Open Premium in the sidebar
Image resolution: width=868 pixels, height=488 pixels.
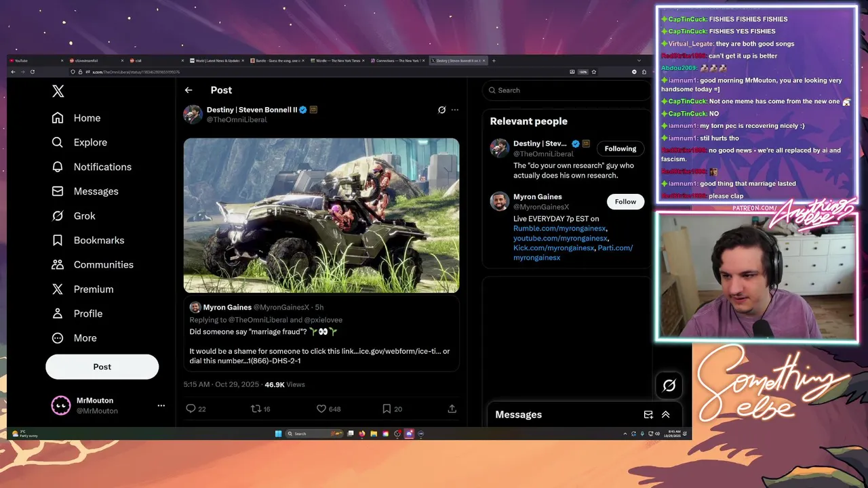coord(83,289)
